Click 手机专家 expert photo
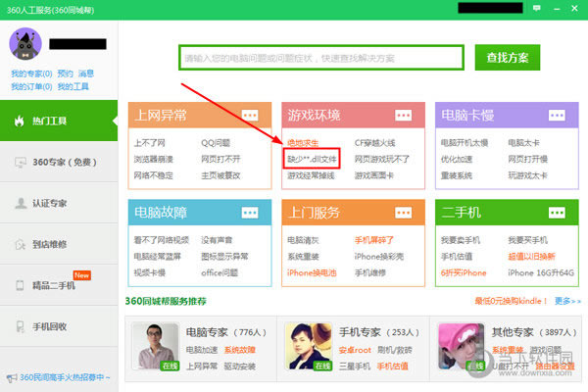Screen dimensions: 588x392 (x=309, y=347)
